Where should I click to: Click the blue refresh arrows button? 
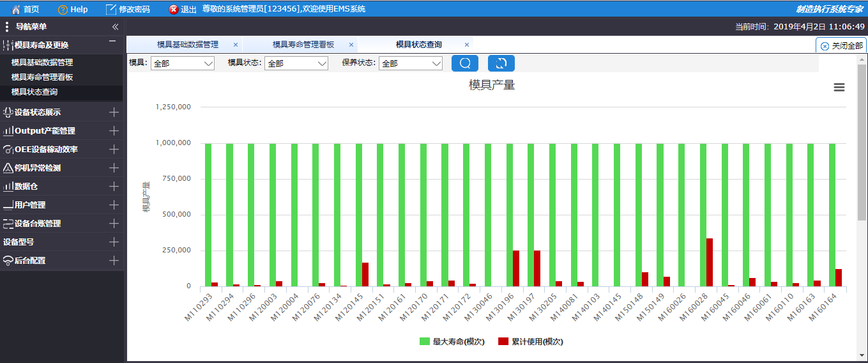501,63
